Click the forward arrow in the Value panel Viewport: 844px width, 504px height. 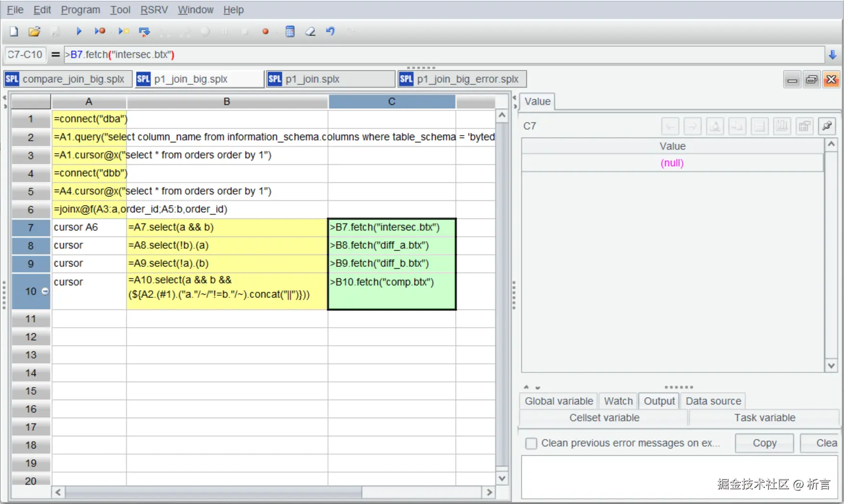tap(692, 126)
